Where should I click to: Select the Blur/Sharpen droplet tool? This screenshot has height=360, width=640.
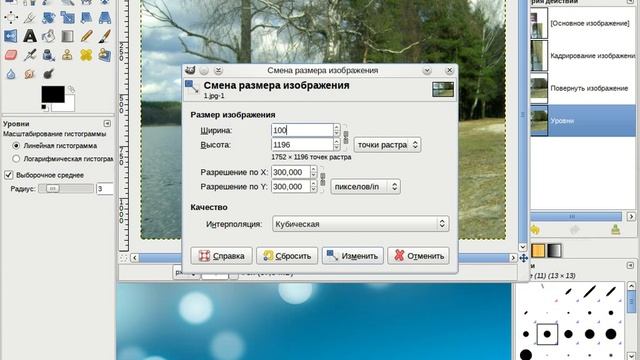[11, 74]
